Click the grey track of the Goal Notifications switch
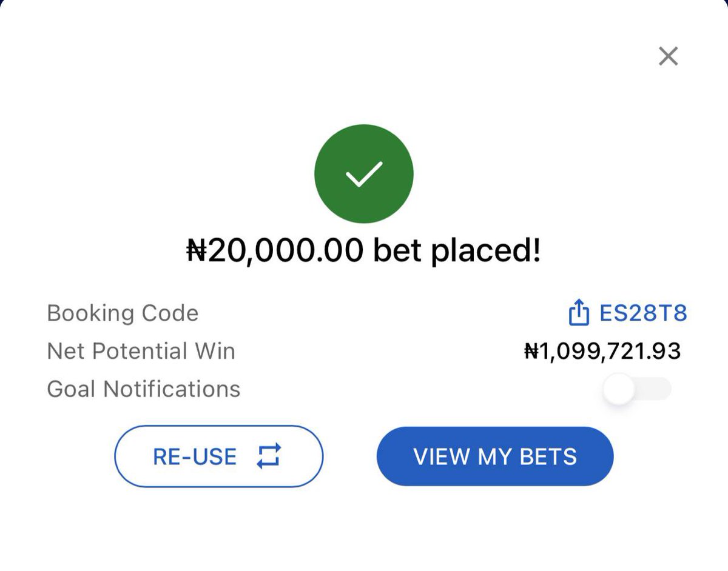728x571 pixels. click(x=655, y=389)
